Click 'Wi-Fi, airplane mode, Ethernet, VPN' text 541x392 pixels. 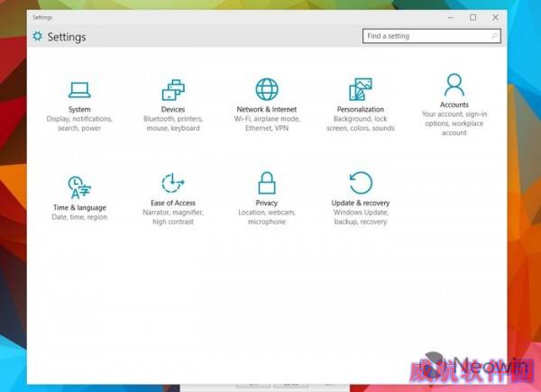(267, 123)
